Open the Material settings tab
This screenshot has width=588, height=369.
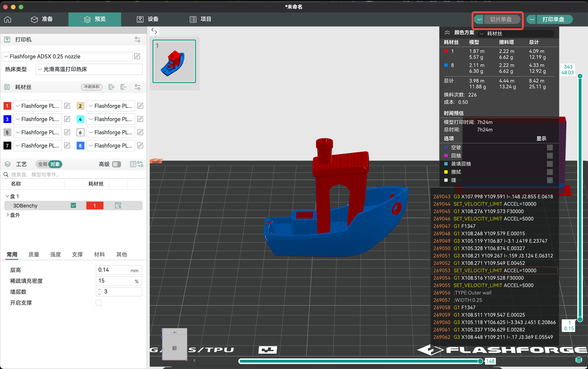pos(100,254)
